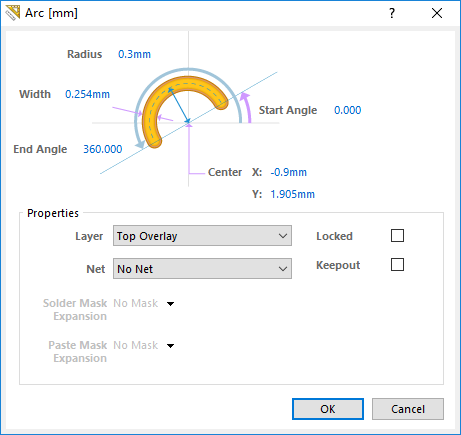Click the Arc dialog title bar icon
This screenshot has width=461, height=435.
click(x=13, y=13)
